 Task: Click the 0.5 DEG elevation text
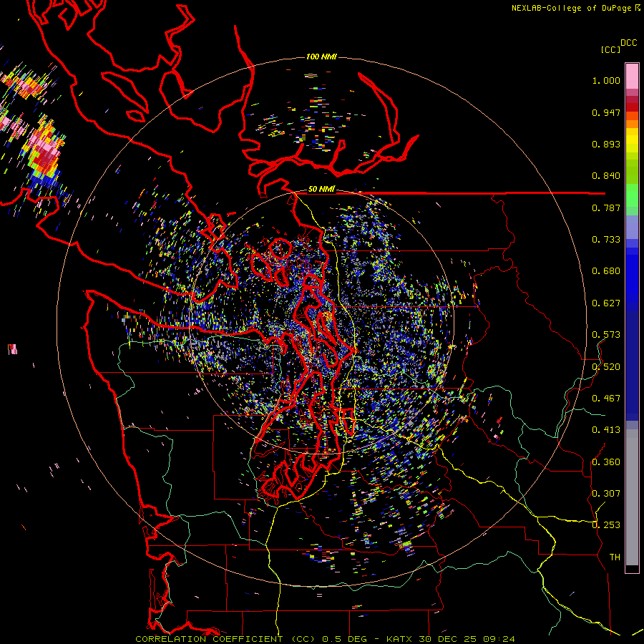click(343, 639)
